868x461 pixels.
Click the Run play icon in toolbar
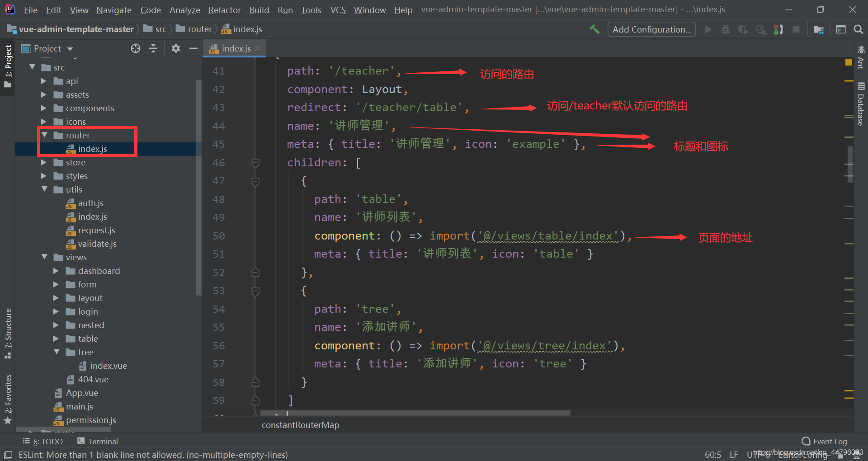click(x=708, y=29)
